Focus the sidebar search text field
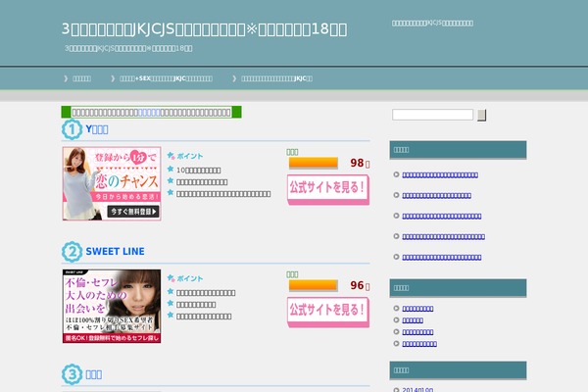 pyautogui.click(x=432, y=115)
